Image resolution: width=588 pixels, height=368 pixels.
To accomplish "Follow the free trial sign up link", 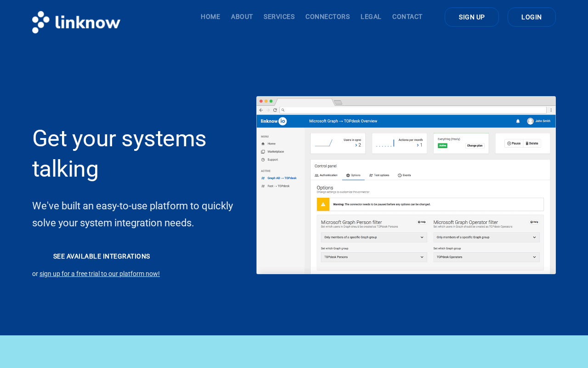I will click(100, 274).
